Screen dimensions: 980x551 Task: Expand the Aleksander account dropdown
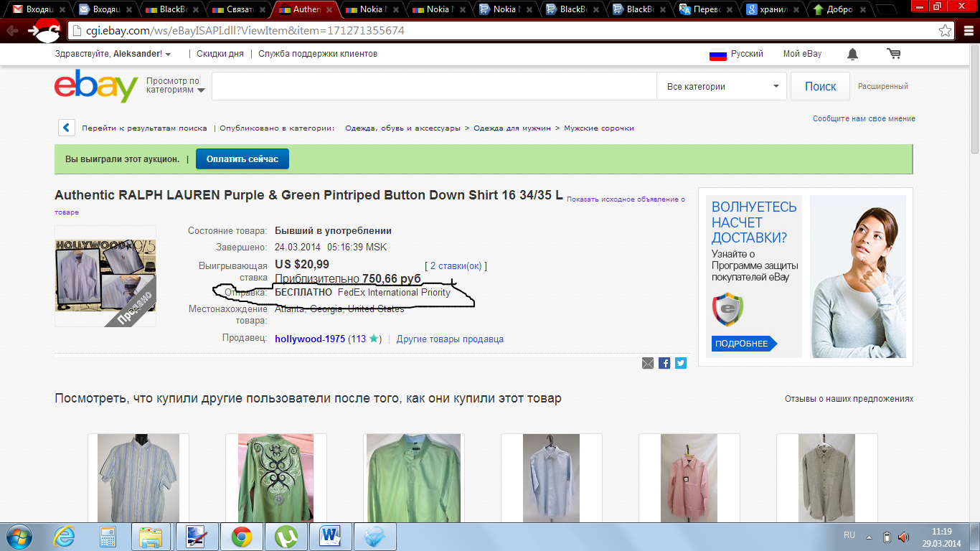[168, 55]
